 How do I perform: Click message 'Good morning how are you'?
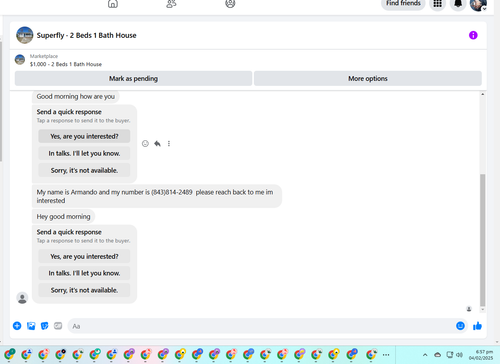(76, 96)
